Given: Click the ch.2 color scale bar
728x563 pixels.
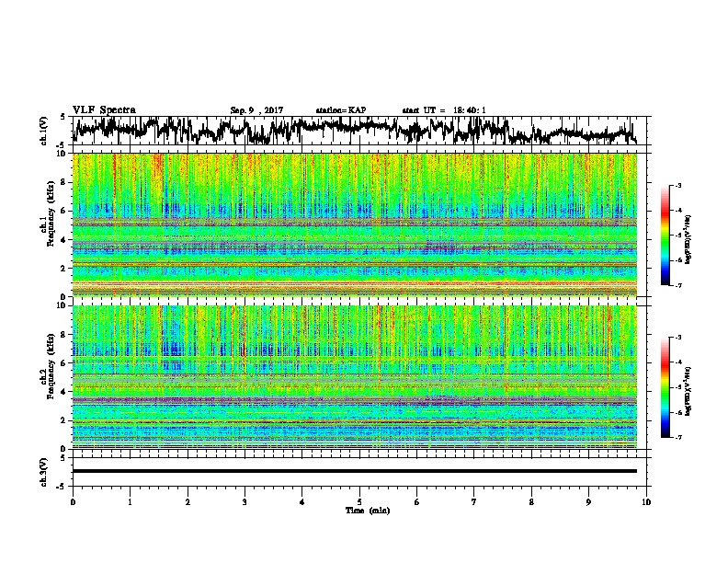Looking at the screenshot, I should [665, 387].
